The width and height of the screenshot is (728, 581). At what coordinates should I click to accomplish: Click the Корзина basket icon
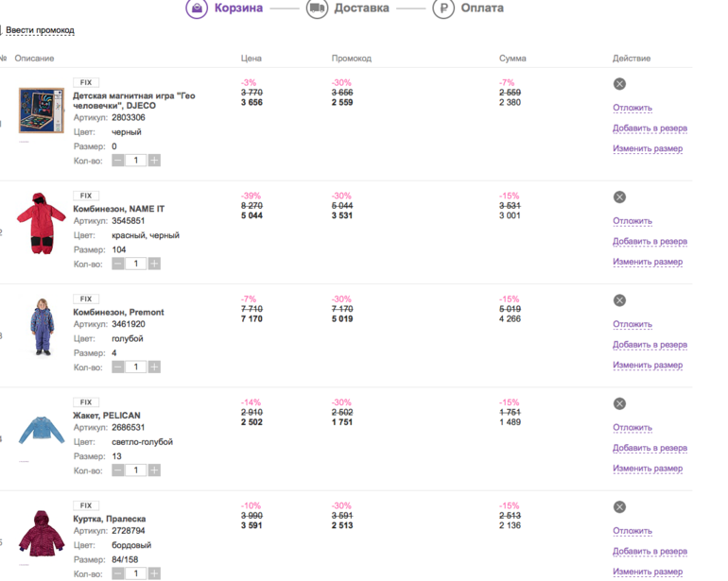196,9
